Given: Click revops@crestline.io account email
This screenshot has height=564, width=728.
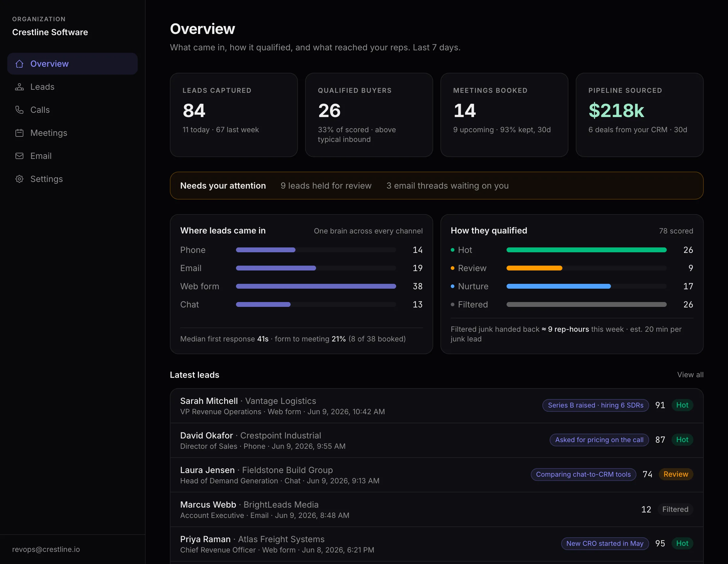Looking at the screenshot, I should (46, 549).
